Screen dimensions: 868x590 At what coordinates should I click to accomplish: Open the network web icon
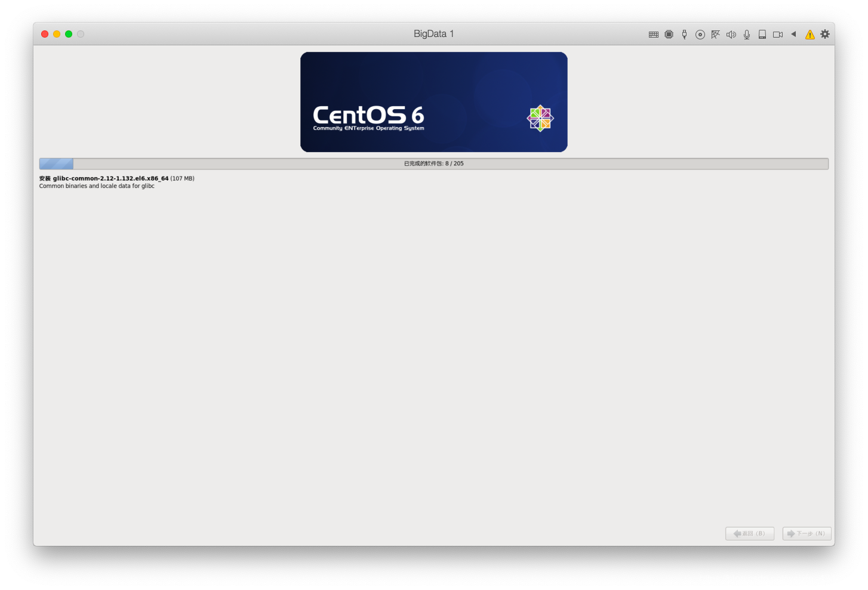716,35
